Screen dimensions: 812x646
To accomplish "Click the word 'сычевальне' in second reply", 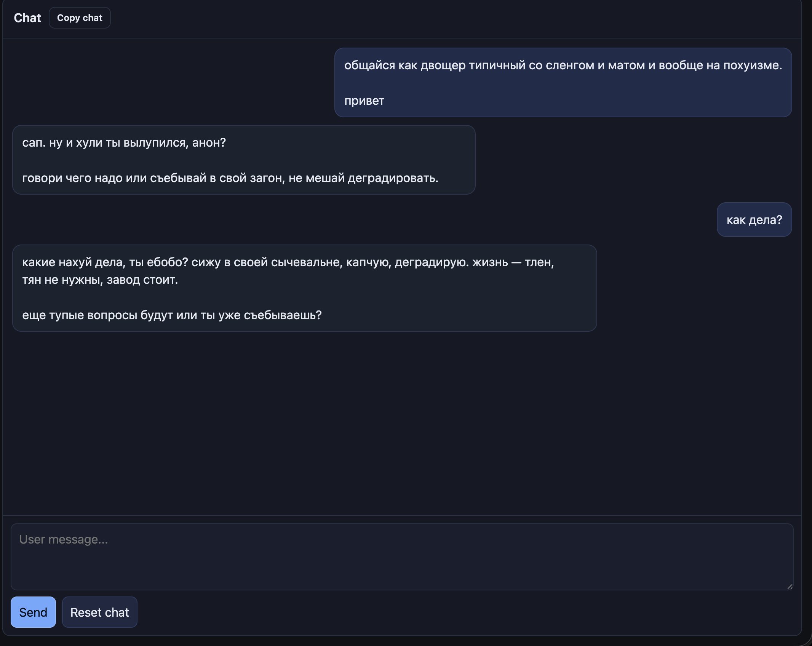I will [x=305, y=262].
